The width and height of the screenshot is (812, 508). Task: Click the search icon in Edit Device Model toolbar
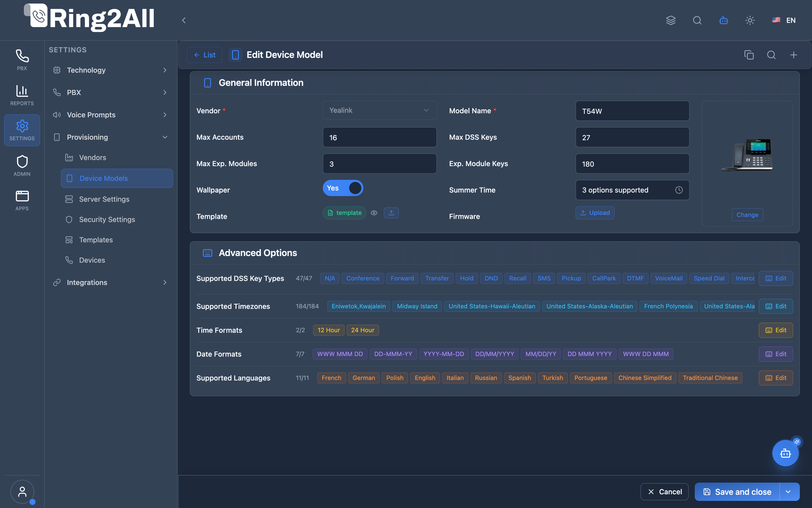771,55
